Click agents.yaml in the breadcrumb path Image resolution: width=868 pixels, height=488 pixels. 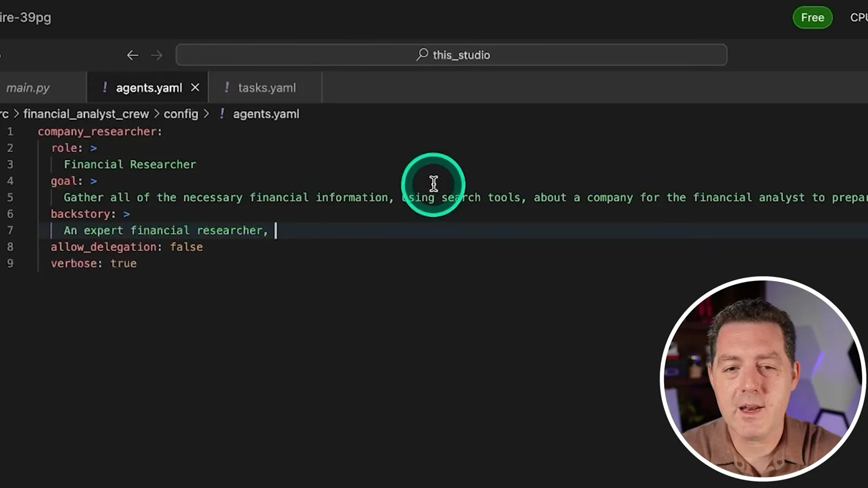[x=266, y=114]
